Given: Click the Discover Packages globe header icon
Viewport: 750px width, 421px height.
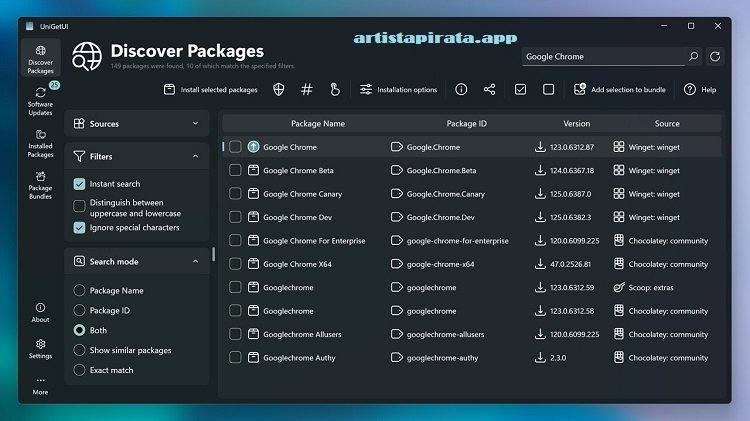Looking at the screenshot, I should click(x=87, y=56).
